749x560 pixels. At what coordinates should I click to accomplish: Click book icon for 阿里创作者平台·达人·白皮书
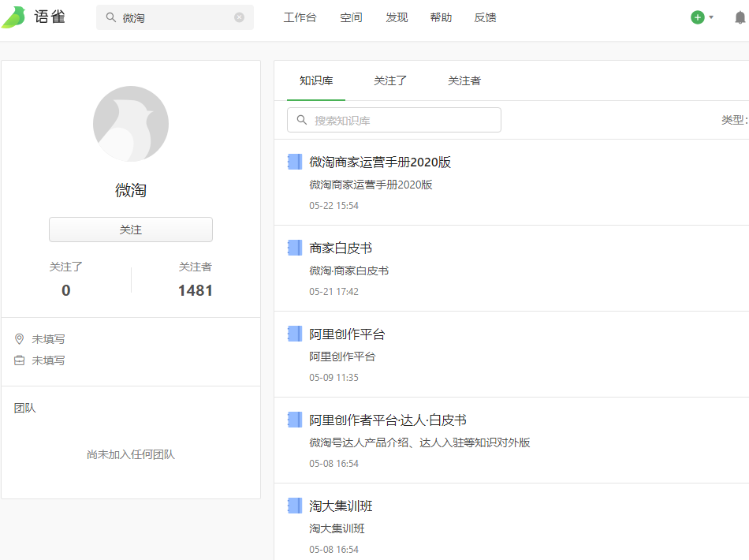(x=295, y=420)
